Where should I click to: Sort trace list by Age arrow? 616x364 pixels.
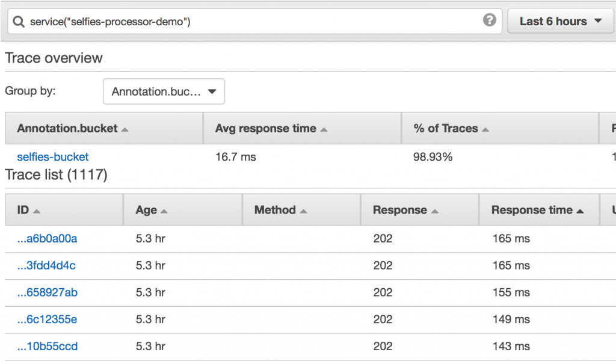[164, 212]
